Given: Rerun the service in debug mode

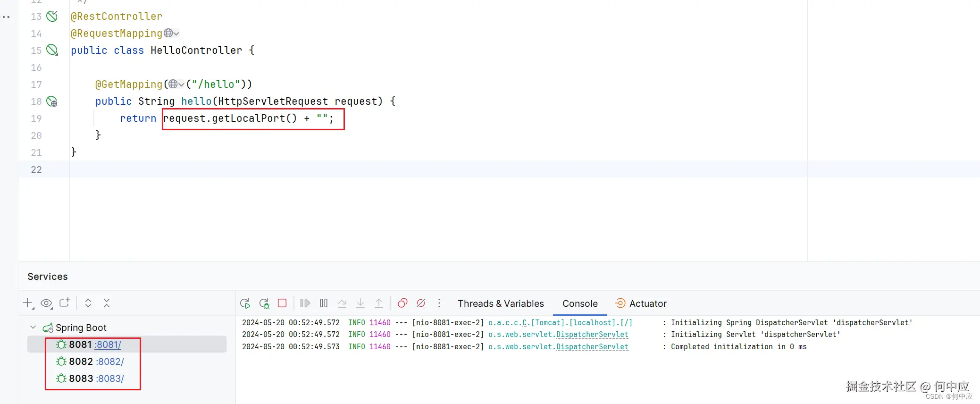Looking at the screenshot, I should [x=264, y=303].
